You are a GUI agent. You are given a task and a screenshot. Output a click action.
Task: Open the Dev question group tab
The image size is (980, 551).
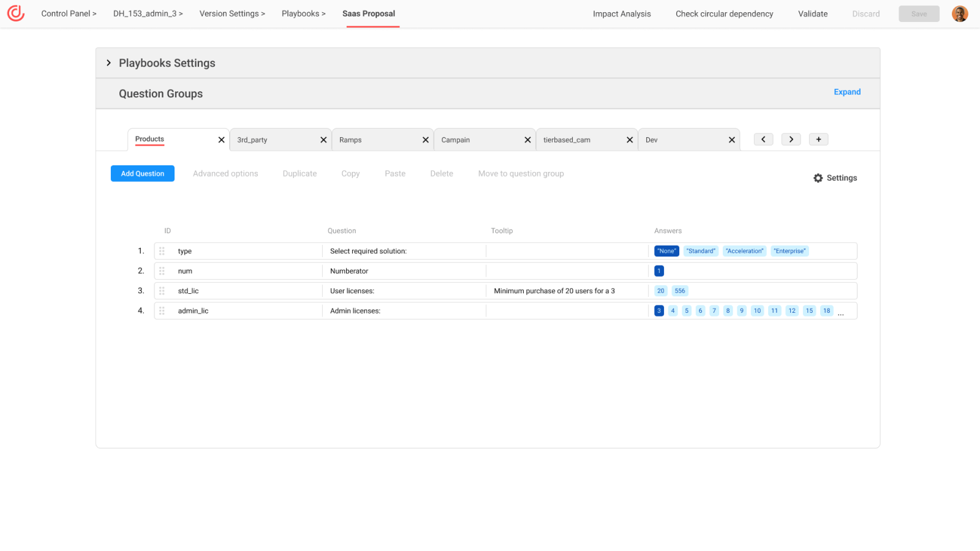(651, 139)
